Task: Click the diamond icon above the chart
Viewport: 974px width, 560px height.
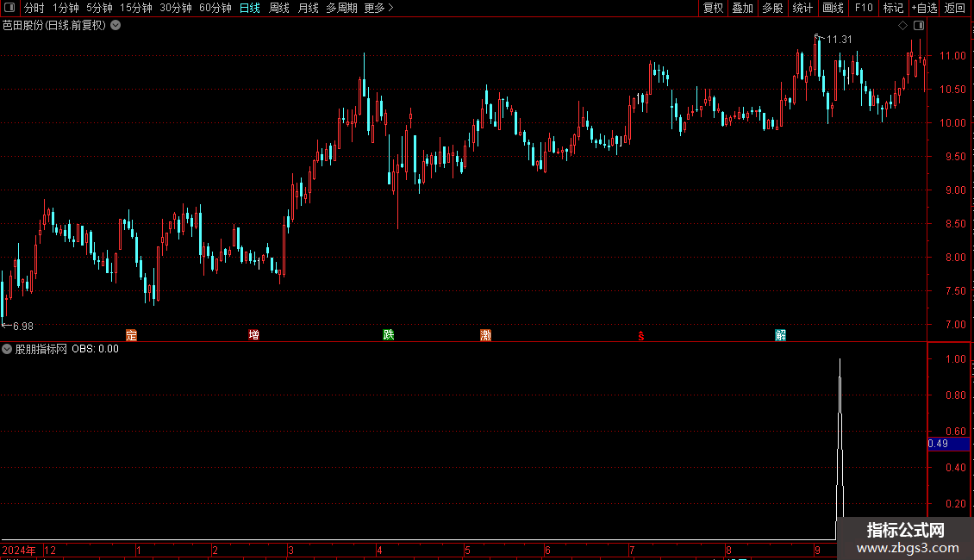Action: 903,26
